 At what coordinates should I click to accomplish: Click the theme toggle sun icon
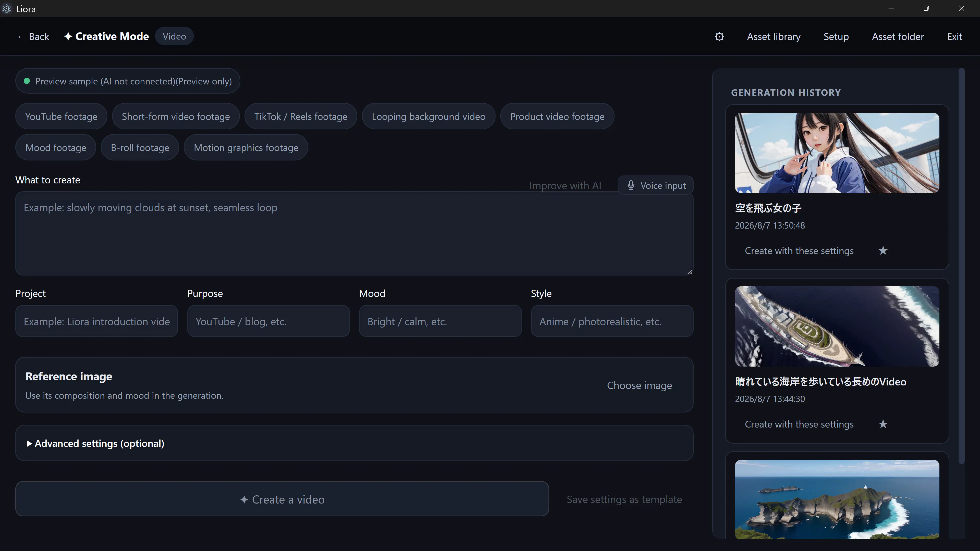pos(719,36)
